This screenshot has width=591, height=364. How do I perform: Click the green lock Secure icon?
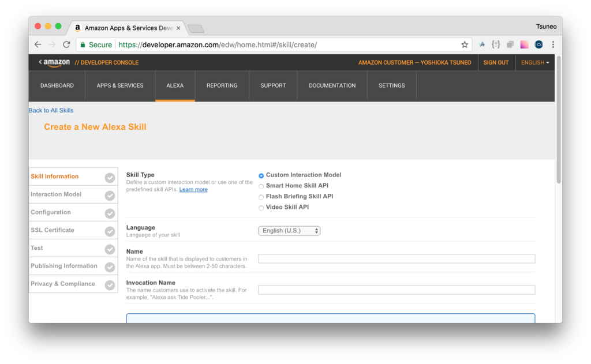(x=83, y=44)
